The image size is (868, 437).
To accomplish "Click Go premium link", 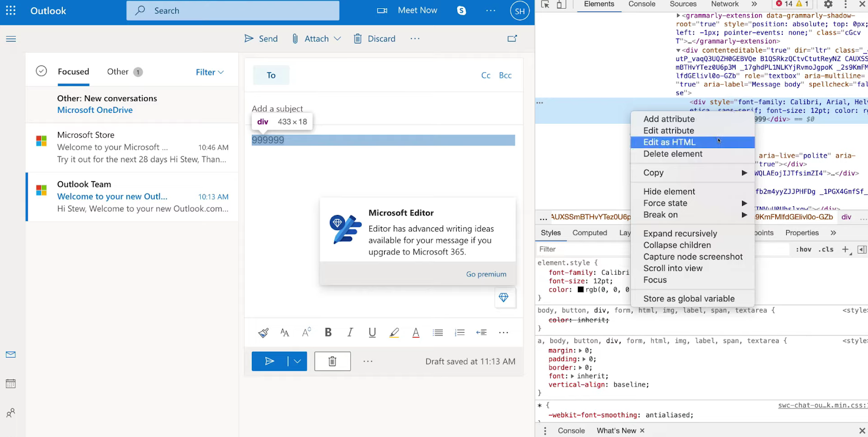I will click(487, 274).
